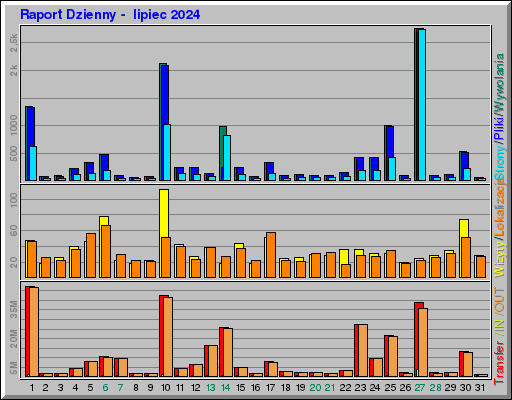Click day label 17 on the x-axis
The image size is (512, 400).
coord(270,388)
